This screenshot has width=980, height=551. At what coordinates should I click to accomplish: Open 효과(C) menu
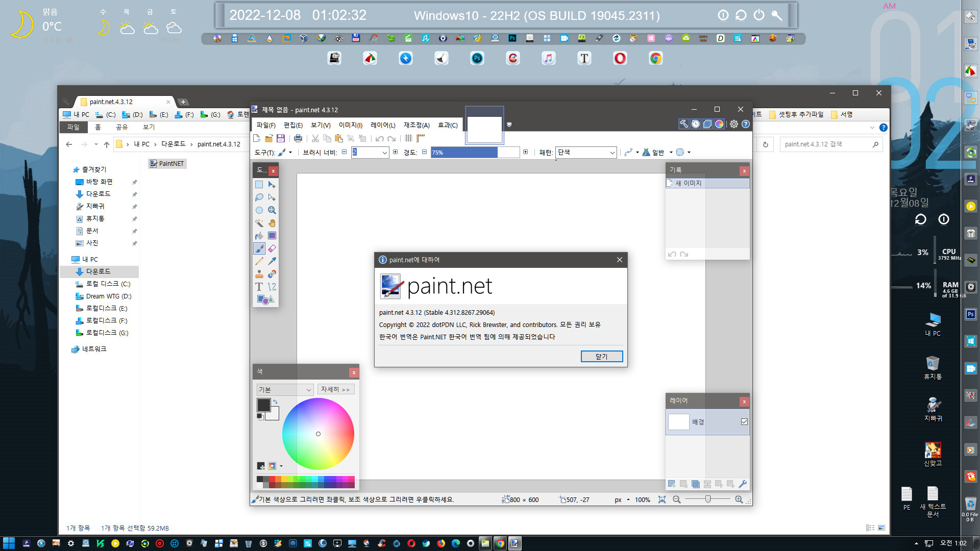coord(448,125)
